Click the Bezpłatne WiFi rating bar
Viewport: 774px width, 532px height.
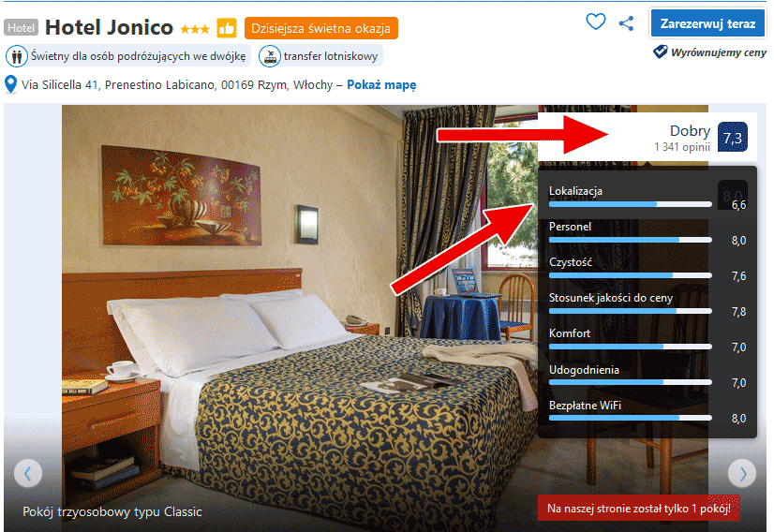click(x=631, y=418)
